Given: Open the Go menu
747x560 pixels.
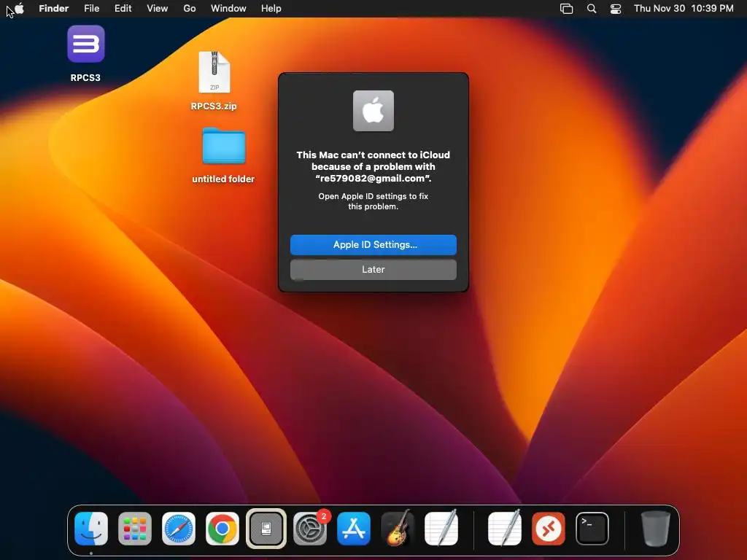Looking at the screenshot, I should pos(190,9).
